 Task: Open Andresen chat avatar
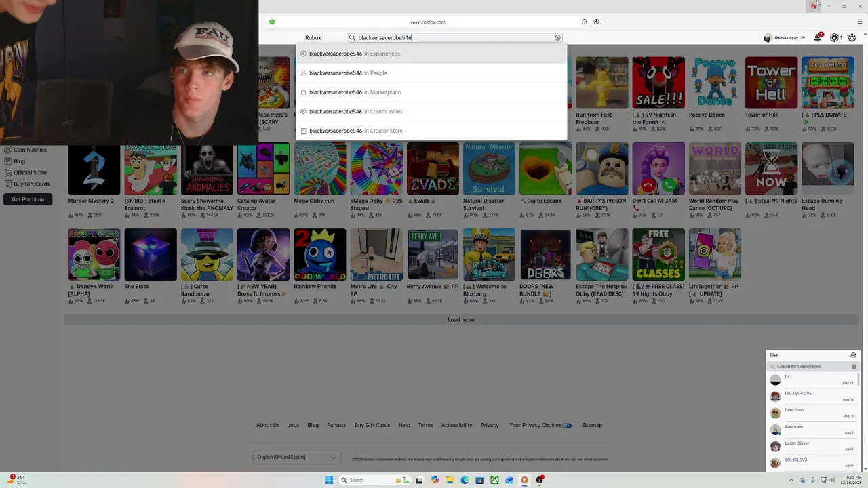[x=775, y=430]
